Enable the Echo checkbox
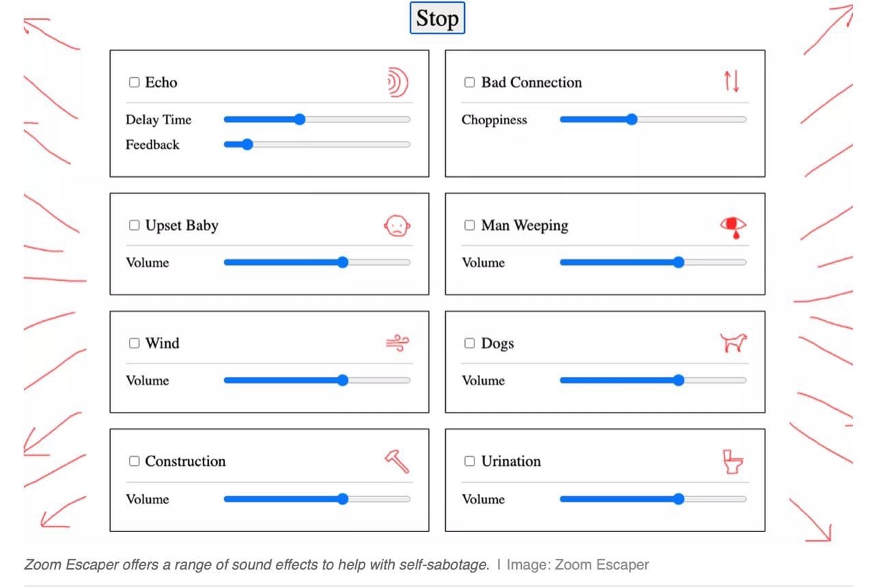Screen dimensions: 874x588 tap(135, 83)
